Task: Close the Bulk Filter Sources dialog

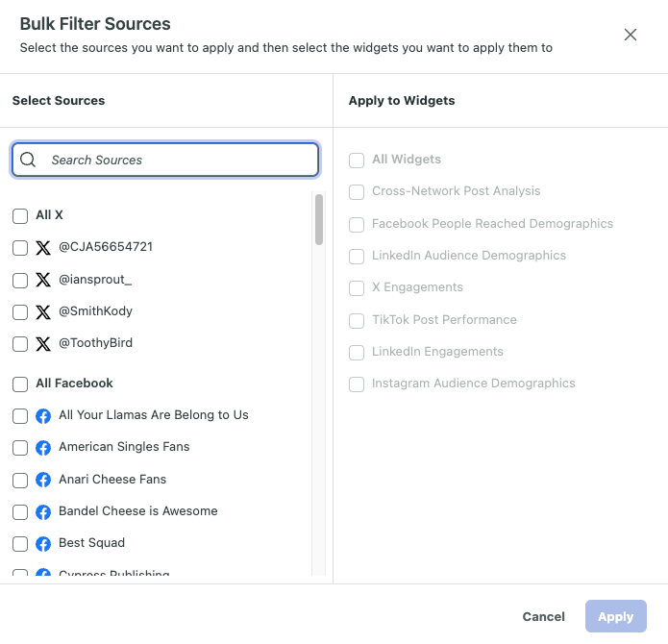Action: [631, 35]
